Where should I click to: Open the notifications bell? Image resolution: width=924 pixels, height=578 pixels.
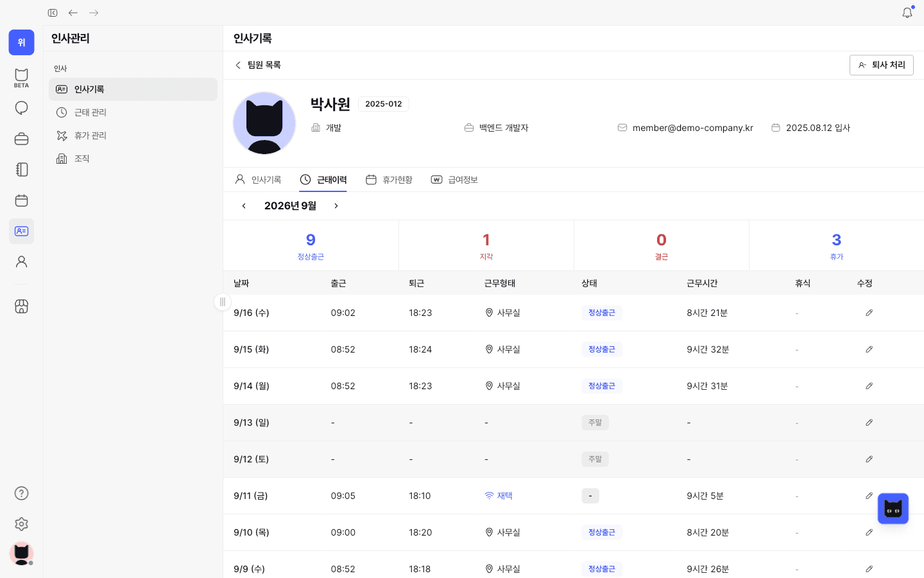pos(907,13)
